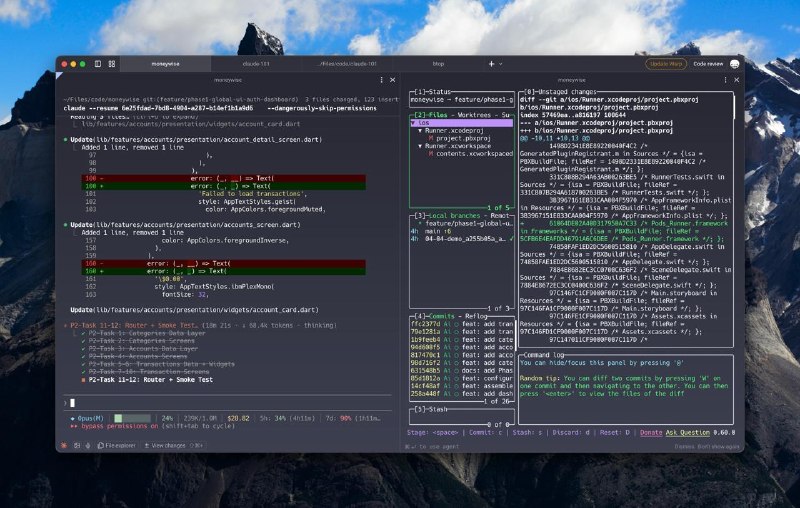
Task: Open the Code review panel
Action: click(x=708, y=63)
